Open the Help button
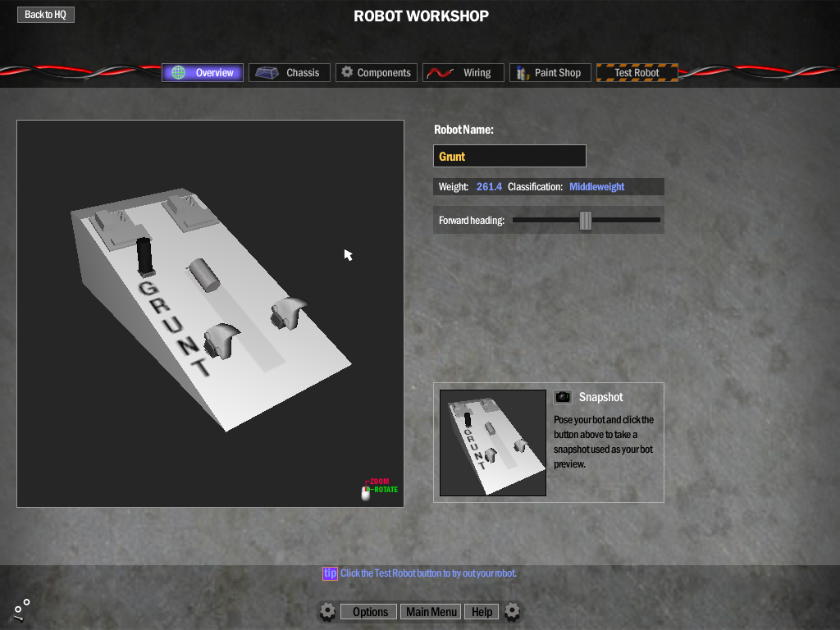840x630 pixels. pyautogui.click(x=482, y=612)
